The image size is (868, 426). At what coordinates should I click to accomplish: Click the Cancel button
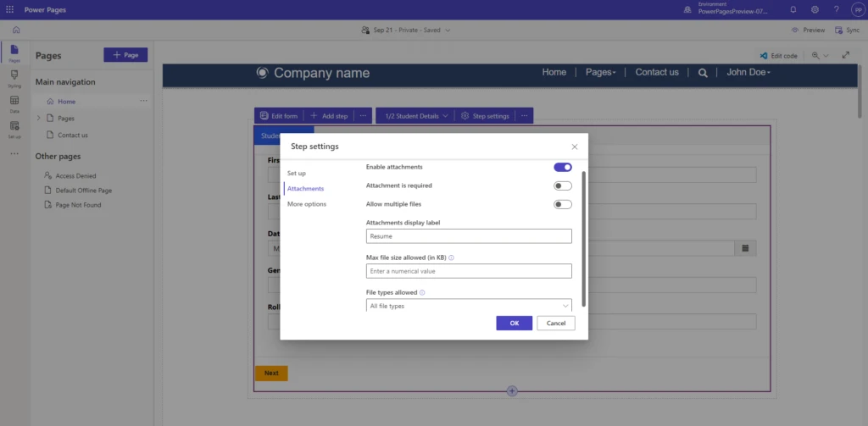pos(556,324)
